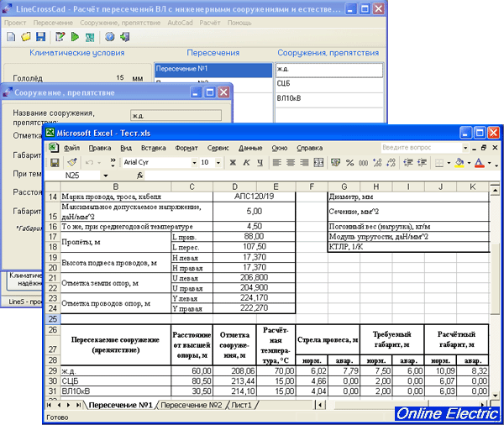Click Help question icon in LineCrossCad toolbar
The width and height of the screenshot is (504, 425).
click(x=109, y=37)
